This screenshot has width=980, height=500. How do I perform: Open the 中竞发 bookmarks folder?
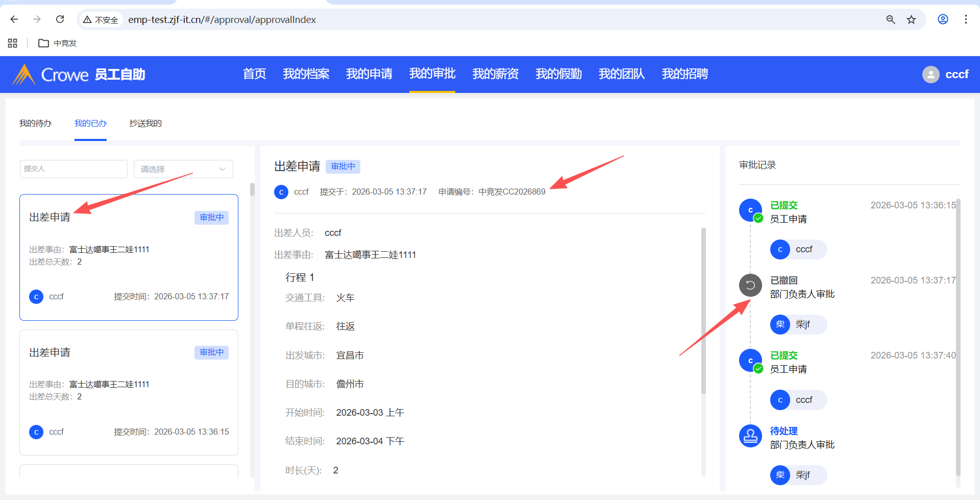click(x=58, y=43)
